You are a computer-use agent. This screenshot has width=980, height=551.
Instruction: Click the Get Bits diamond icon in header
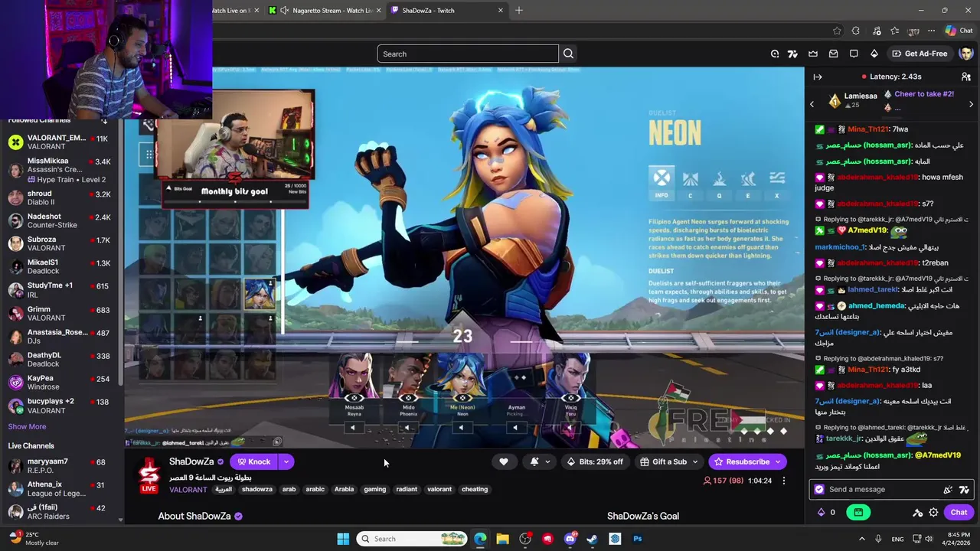point(874,54)
